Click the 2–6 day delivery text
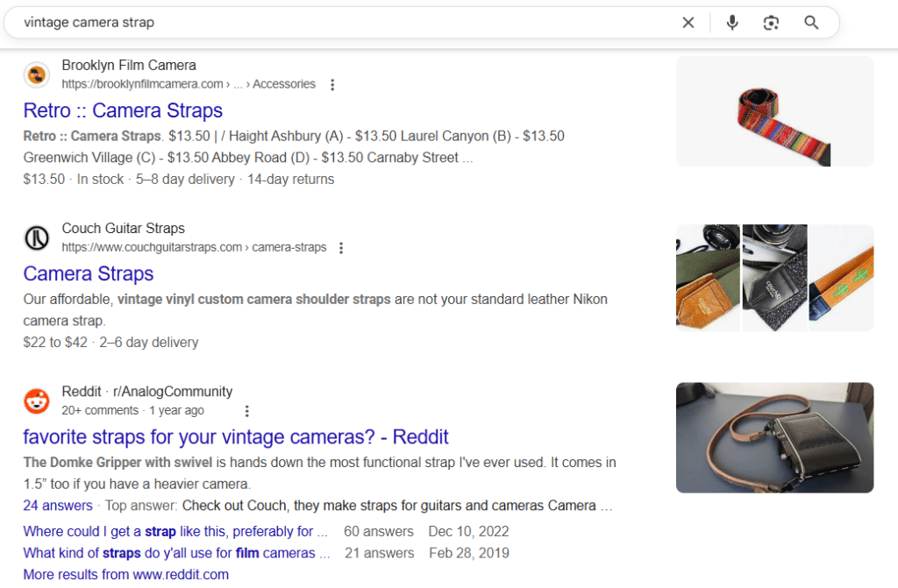 [149, 343]
